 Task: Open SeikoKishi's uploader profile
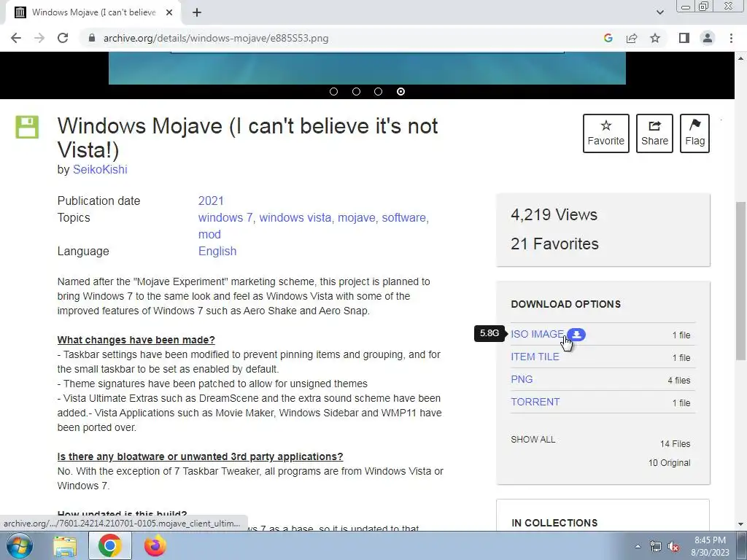pos(100,169)
